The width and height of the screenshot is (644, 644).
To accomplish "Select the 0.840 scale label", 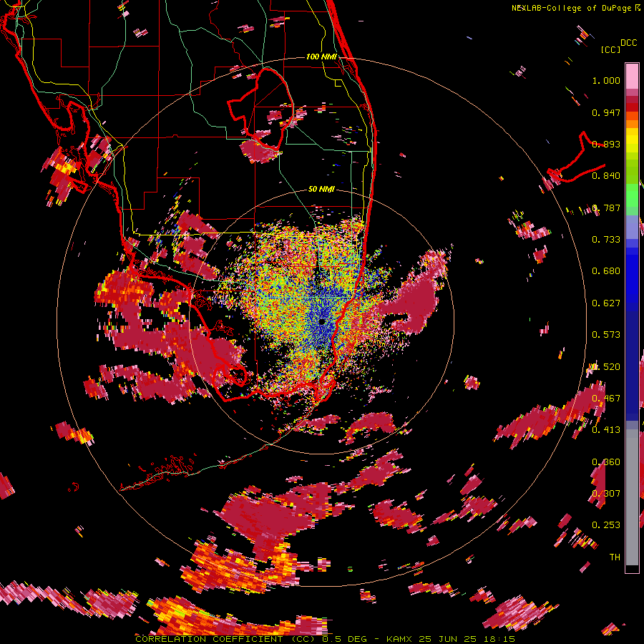I will (x=606, y=176).
